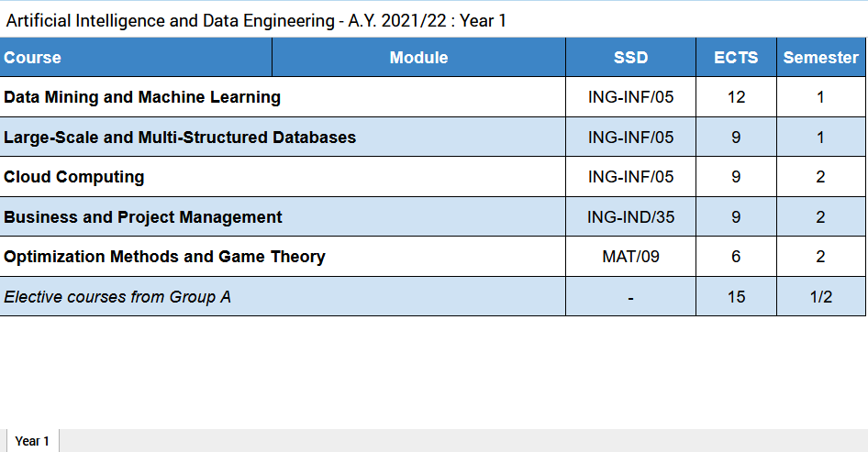This screenshot has width=868, height=452.
Task: Click the A.Y. 2021/22 Year 1 title
Action: [x=256, y=20]
